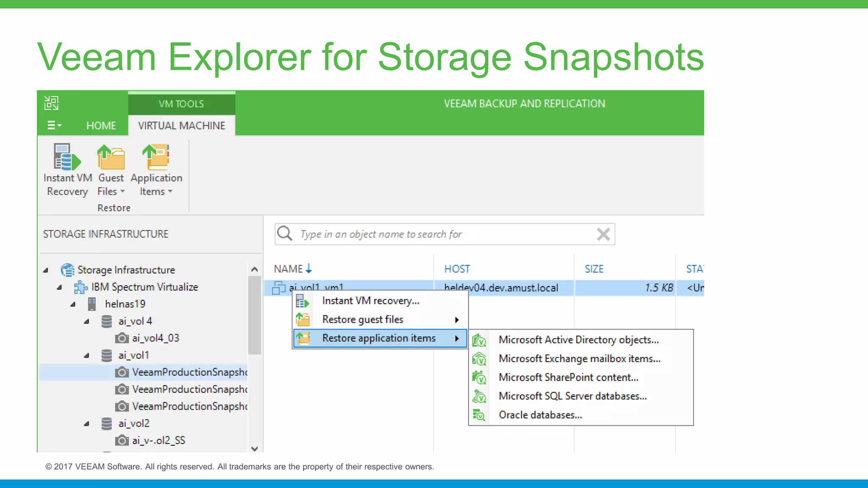Select Microsoft SQL Server databases...
The image size is (868, 488).
[x=581, y=396]
